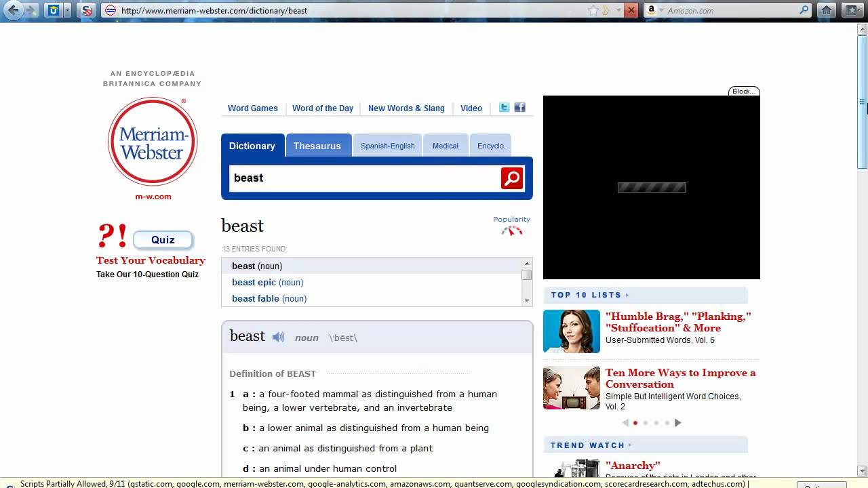The width and height of the screenshot is (868, 488).
Task: Open the m-w.com link under logo
Action: [x=153, y=197]
